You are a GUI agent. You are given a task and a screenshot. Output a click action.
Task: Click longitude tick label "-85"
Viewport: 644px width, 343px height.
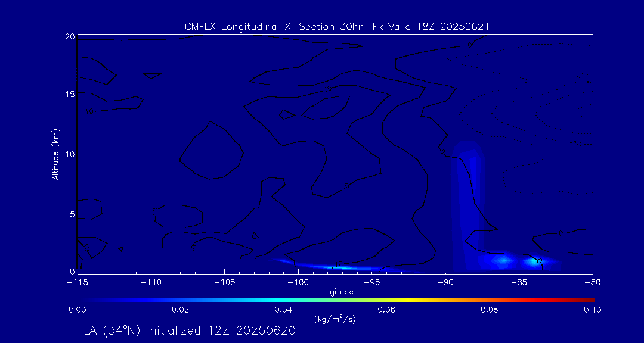click(x=519, y=283)
